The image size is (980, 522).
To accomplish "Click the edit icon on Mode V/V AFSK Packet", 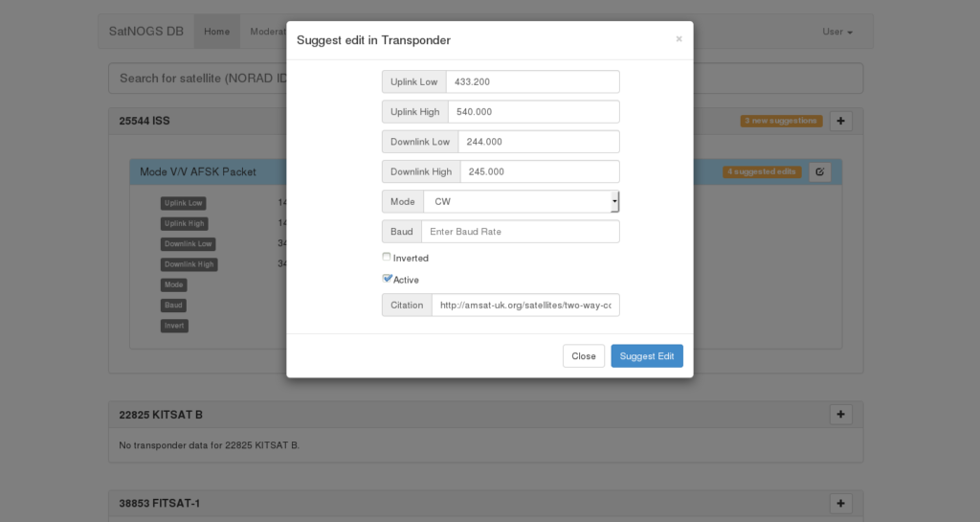I will [x=819, y=172].
